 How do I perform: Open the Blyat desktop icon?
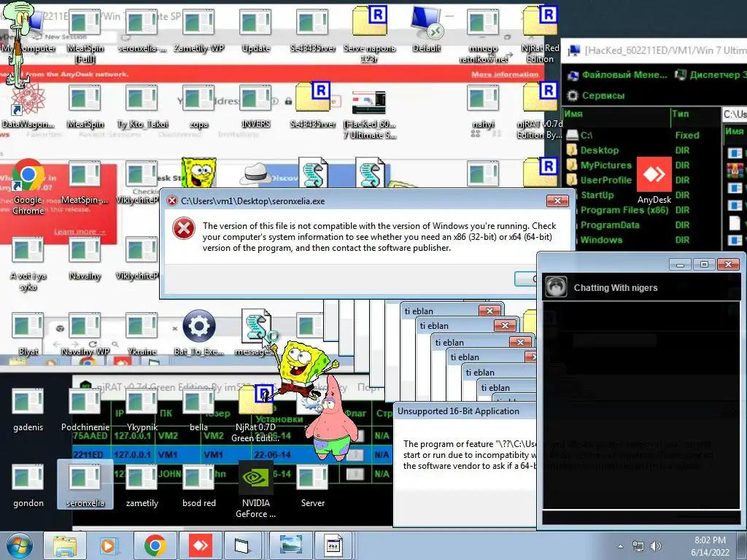click(x=28, y=333)
